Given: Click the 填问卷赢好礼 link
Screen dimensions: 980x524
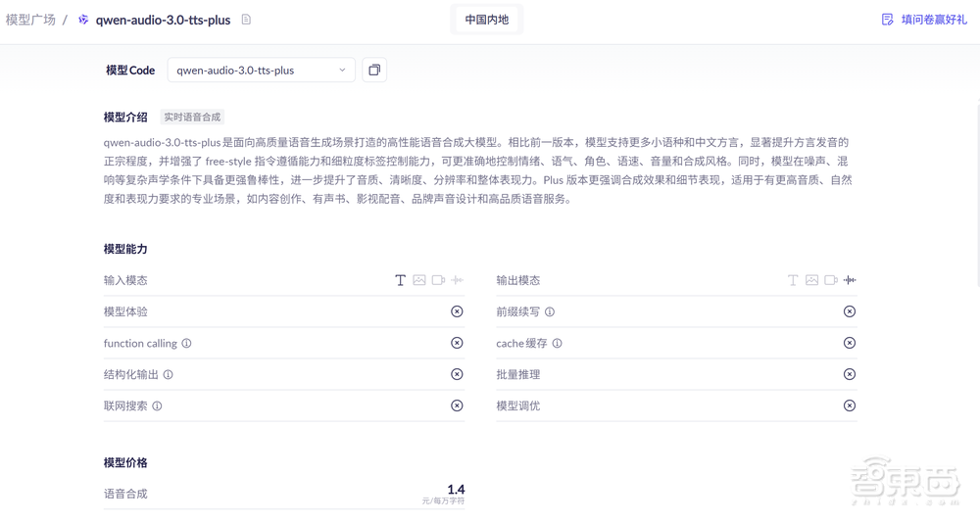Looking at the screenshot, I should click(x=934, y=20).
